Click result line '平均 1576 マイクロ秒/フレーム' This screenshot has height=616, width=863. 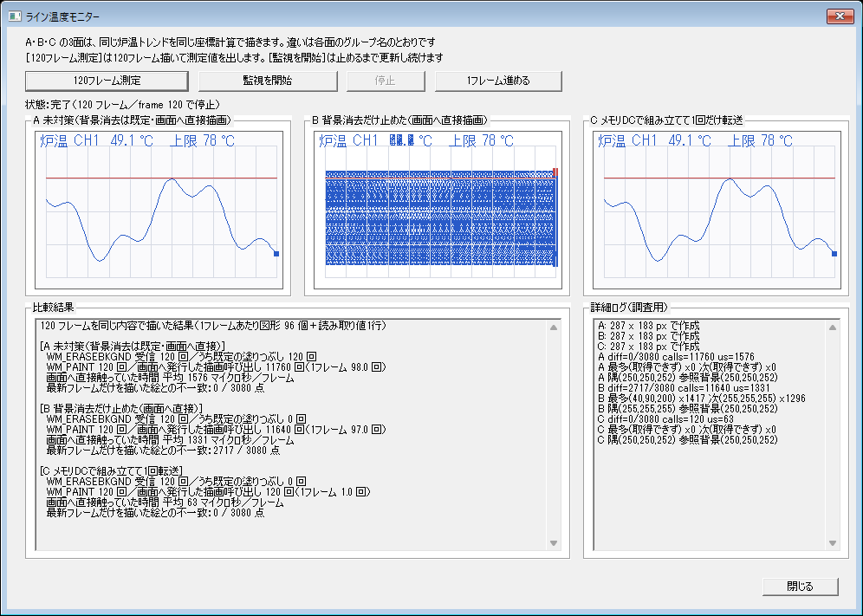coord(170,378)
